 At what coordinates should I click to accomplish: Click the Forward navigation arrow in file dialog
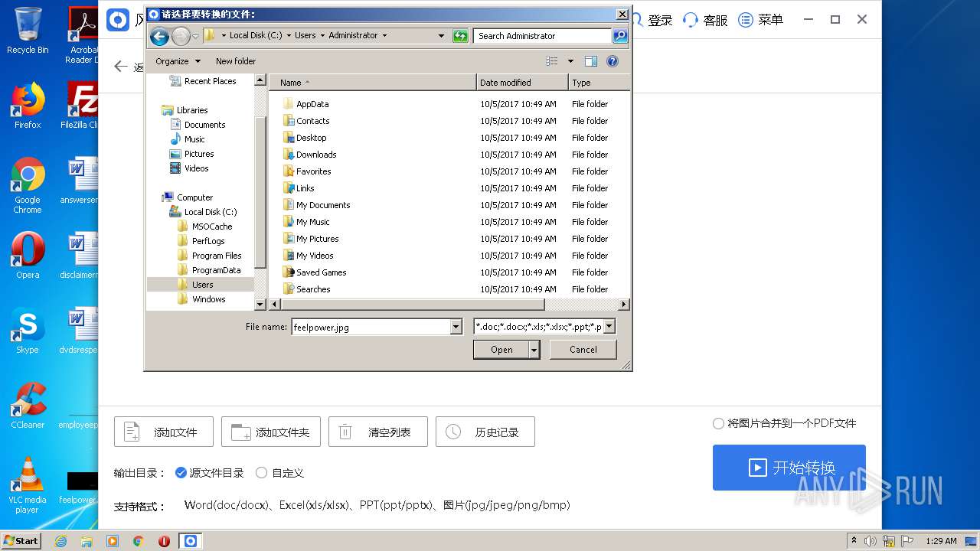pyautogui.click(x=181, y=35)
